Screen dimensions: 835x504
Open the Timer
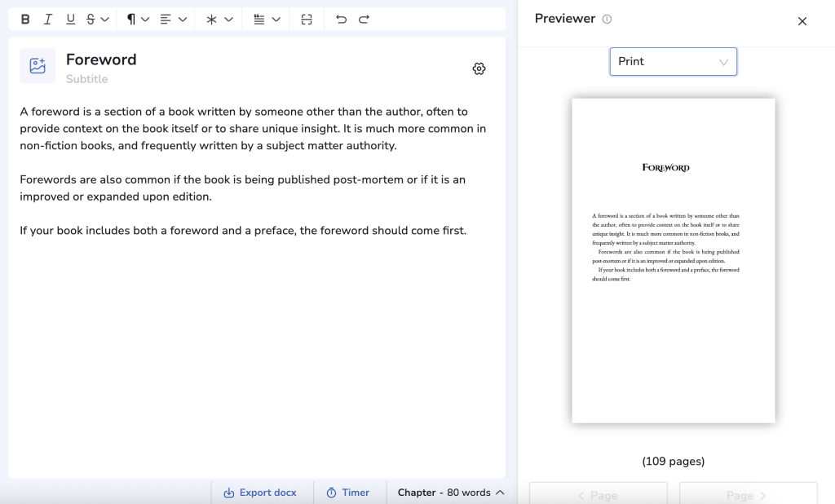(x=348, y=493)
